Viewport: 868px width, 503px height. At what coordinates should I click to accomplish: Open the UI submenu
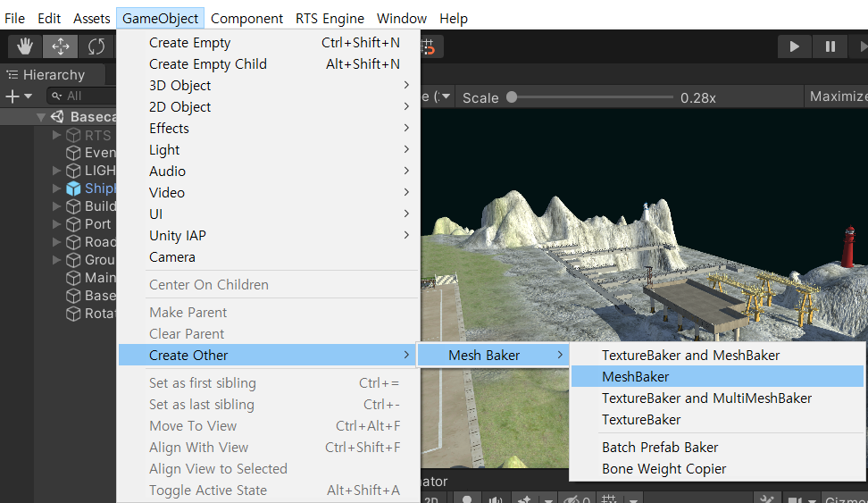269,214
